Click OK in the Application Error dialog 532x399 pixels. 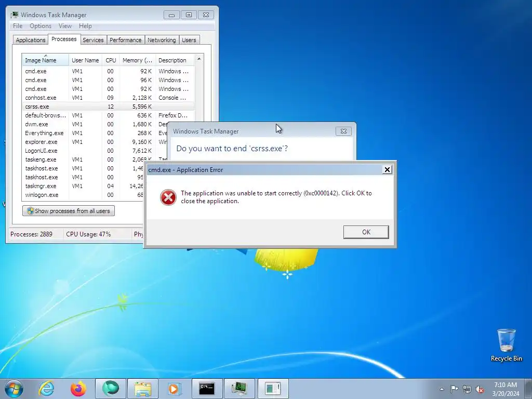click(366, 232)
